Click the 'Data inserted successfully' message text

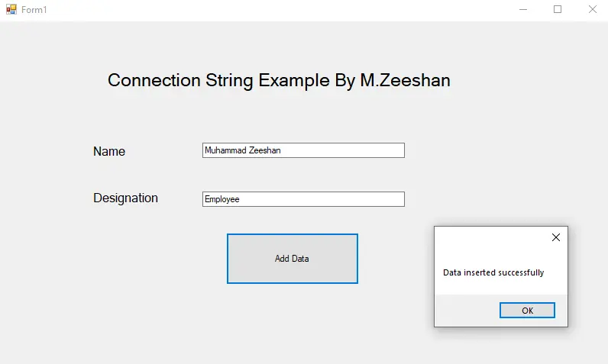pyautogui.click(x=493, y=272)
